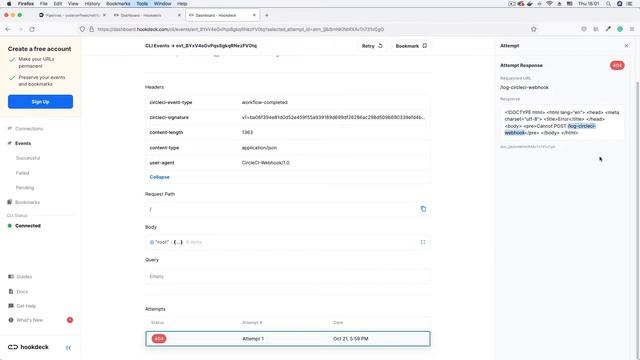Open the File menu
Viewport: 640px width, 360px height.
[x=44, y=4]
